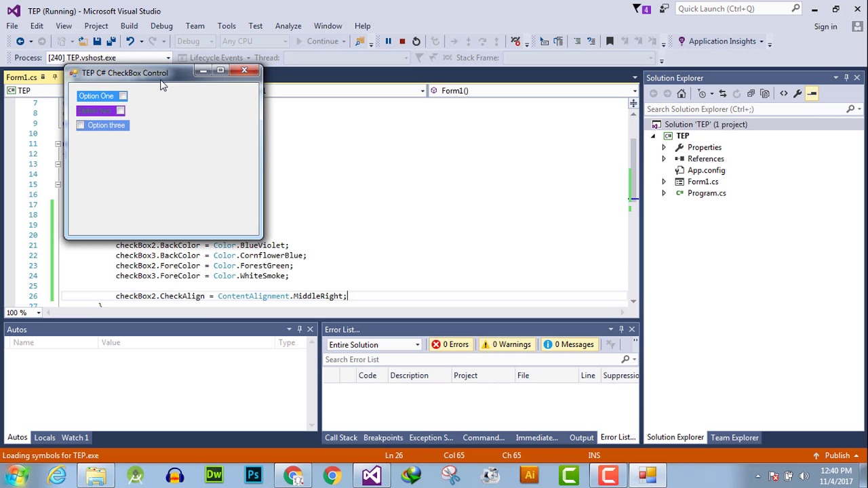Open the Debug menu

(x=161, y=26)
